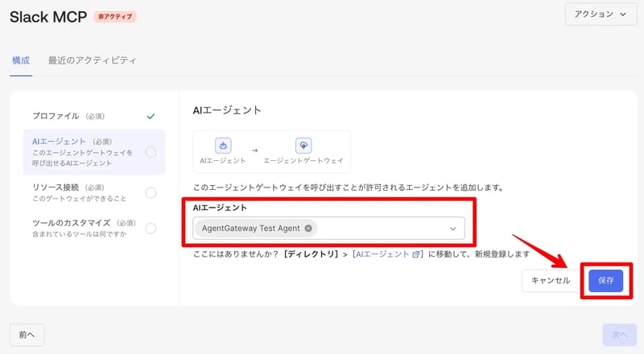This screenshot has width=644, height=354.
Task: Click the Slack MCP title
Action: point(48,17)
